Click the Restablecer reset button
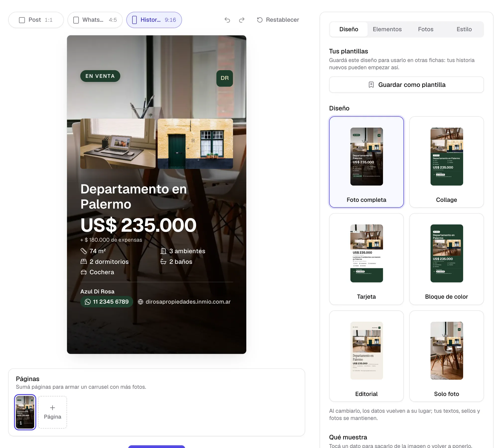 click(x=278, y=20)
